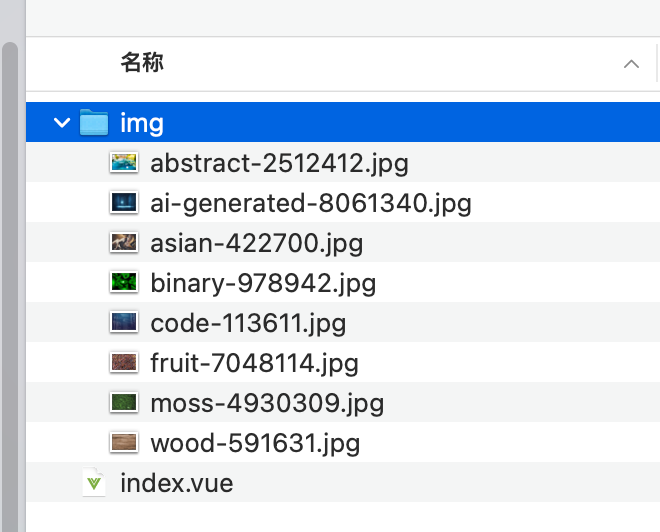This screenshot has height=532, width=660.
Task: Select the img folder name
Action: (x=142, y=124)
